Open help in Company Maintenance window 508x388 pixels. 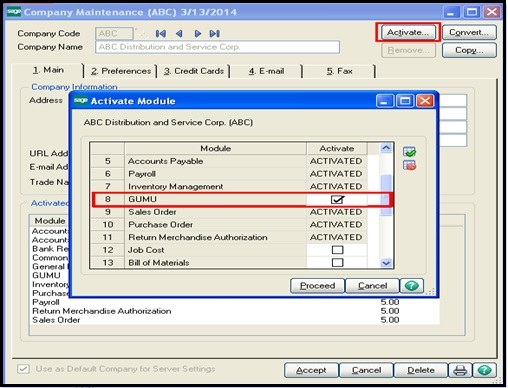[484, 370]
